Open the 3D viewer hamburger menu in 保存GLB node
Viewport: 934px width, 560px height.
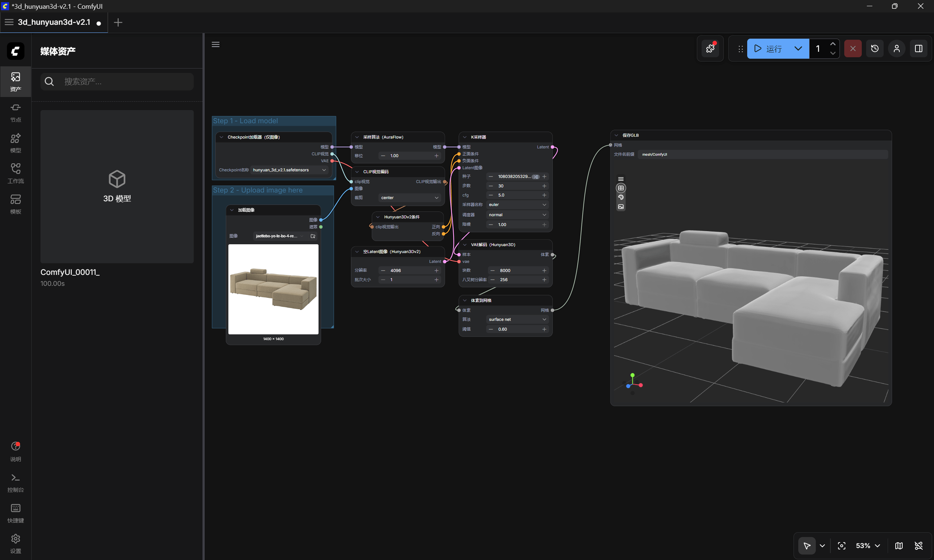pos(621,179)
